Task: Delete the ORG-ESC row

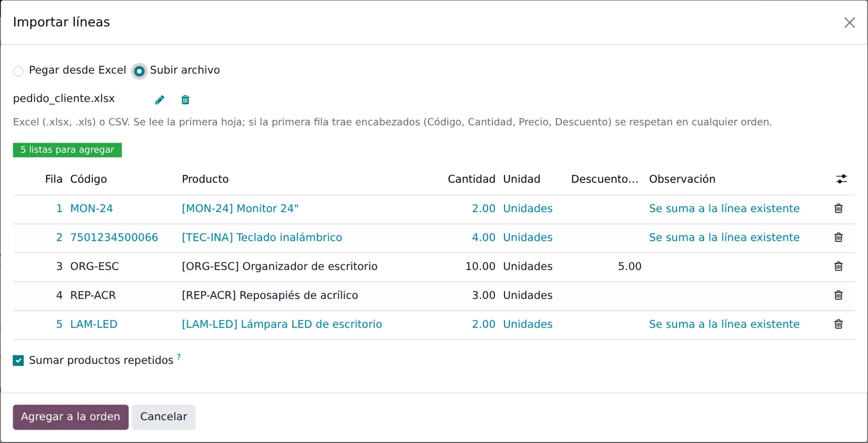Action: 838,266
